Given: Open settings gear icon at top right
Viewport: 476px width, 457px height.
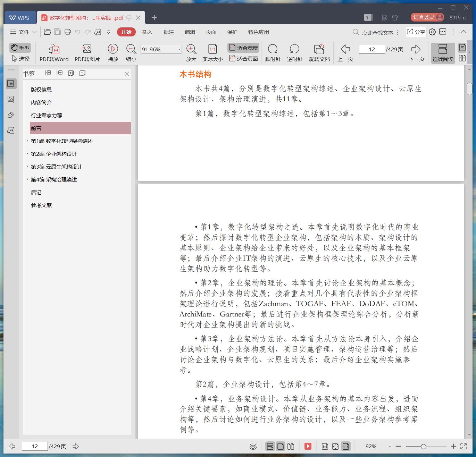Looking at the screenshot, I should pyautogui.click(x=432, y=32).
